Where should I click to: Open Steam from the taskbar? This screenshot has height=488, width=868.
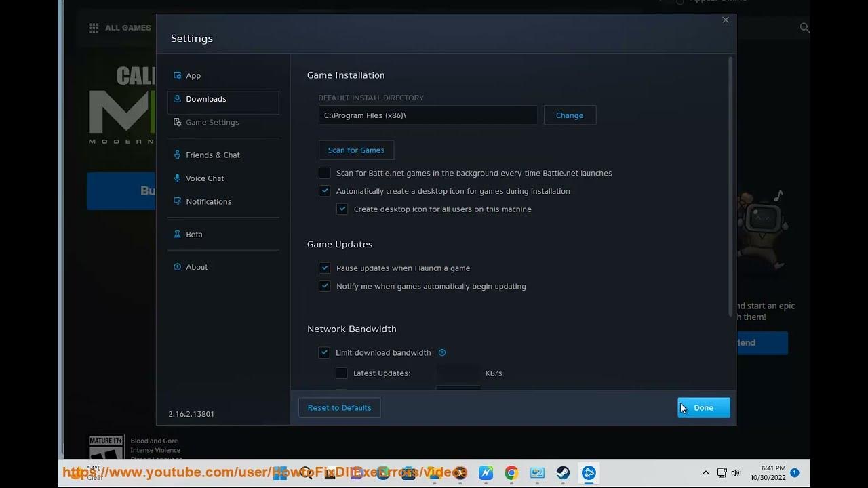tap(563, 473)
